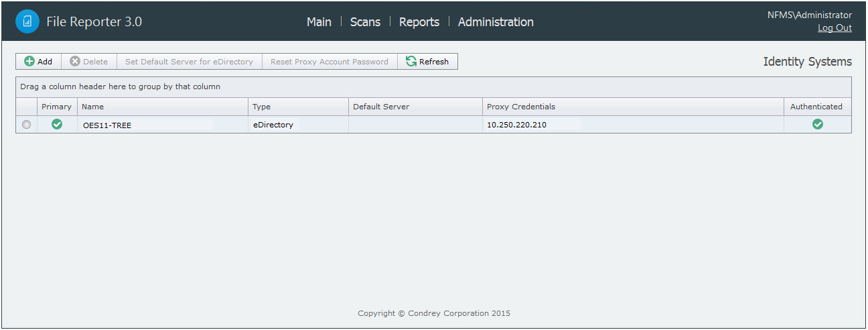Screen dimensions: 868x330
Task: Click the Log Out link
Action: [835, 28]
